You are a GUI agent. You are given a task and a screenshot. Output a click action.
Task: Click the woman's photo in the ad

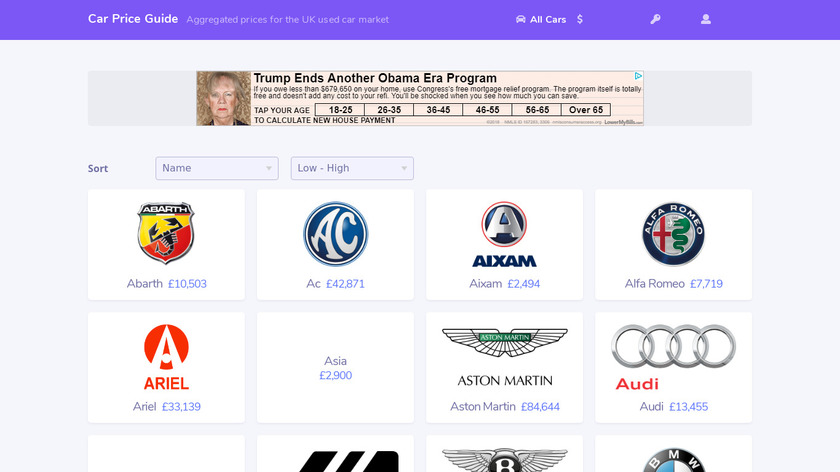[x=223, y=99]
